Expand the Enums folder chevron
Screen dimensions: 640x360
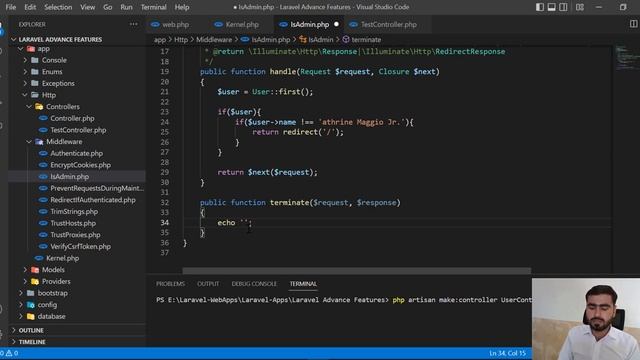tap(25, 72)
